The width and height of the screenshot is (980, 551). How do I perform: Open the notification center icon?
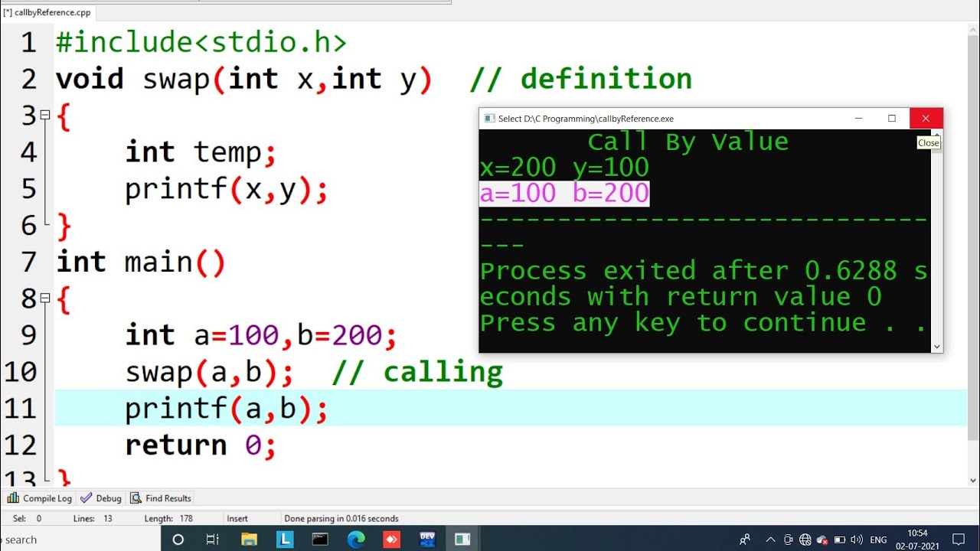tap(959, 540)
